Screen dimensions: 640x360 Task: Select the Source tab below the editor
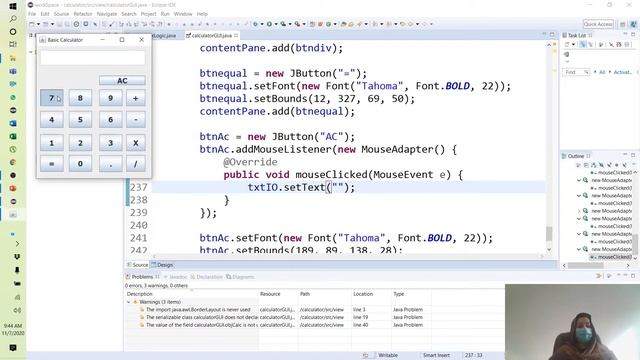(x=138, y=265)
